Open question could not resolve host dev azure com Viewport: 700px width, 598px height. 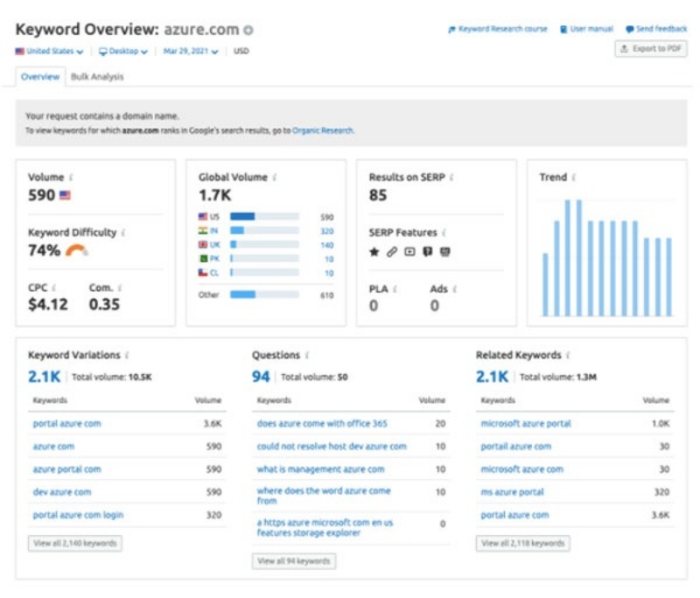click(x=332, y=447)
